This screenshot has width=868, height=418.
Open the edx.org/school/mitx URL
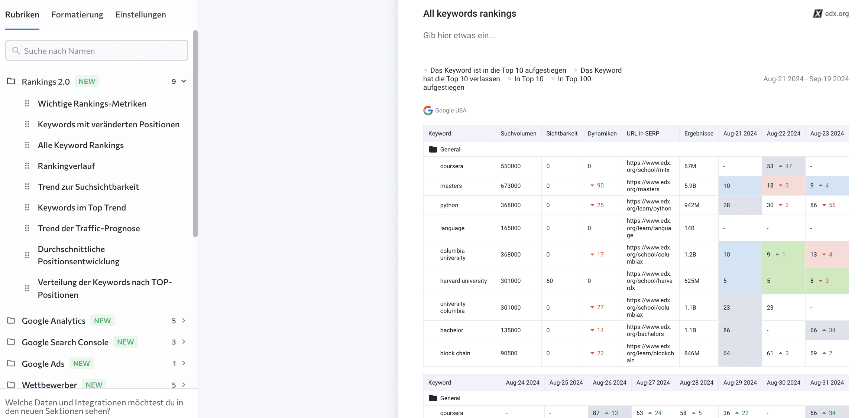649,166
